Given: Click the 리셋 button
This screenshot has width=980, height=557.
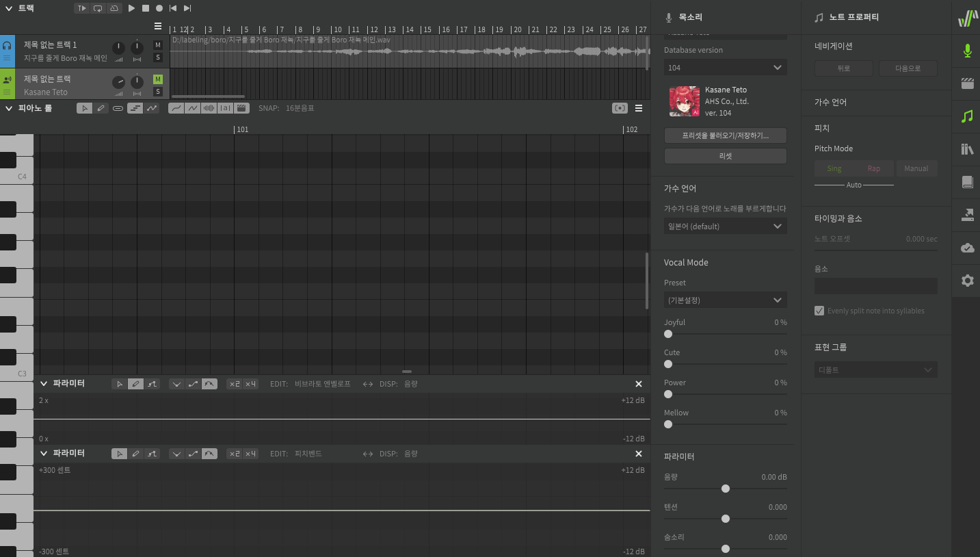Looking at the screenshot, I should (x=725, y=156).
